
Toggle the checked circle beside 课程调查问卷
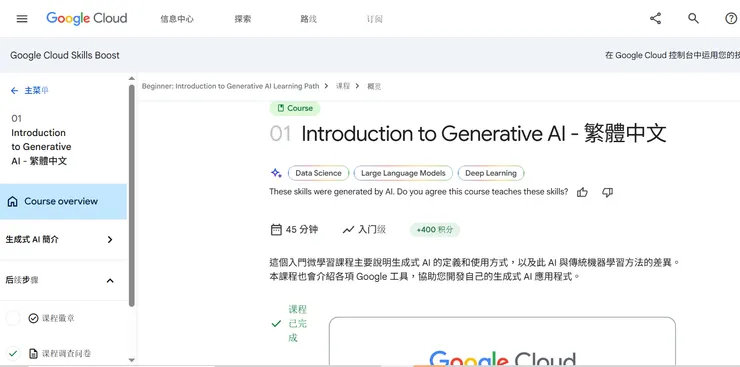pos(13,353)
